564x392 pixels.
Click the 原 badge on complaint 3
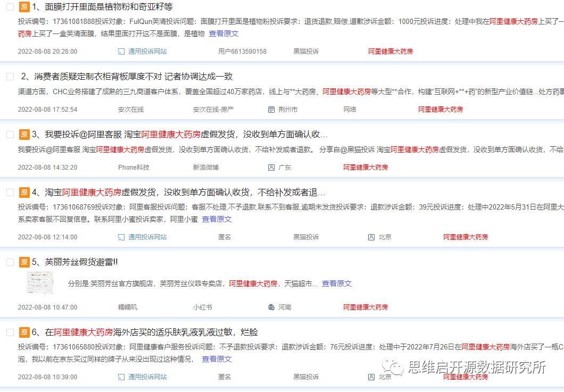tap(24, 135)
